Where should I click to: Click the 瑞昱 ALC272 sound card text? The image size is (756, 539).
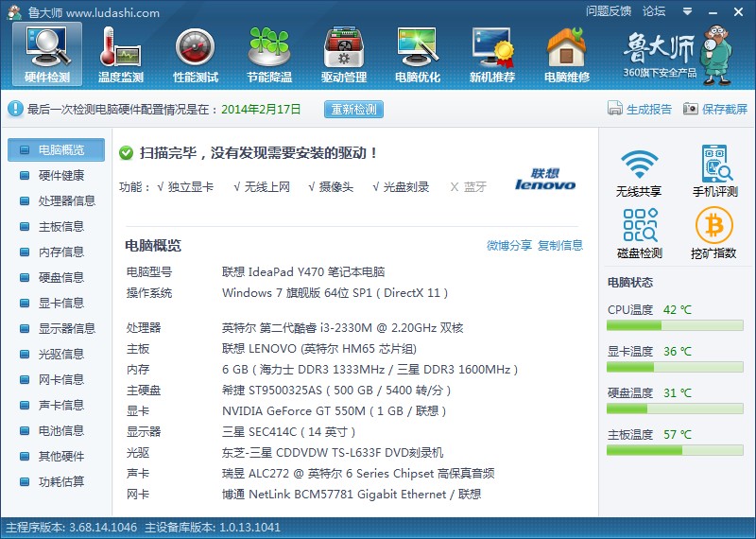pyautogui.click(x=358, y=474)
